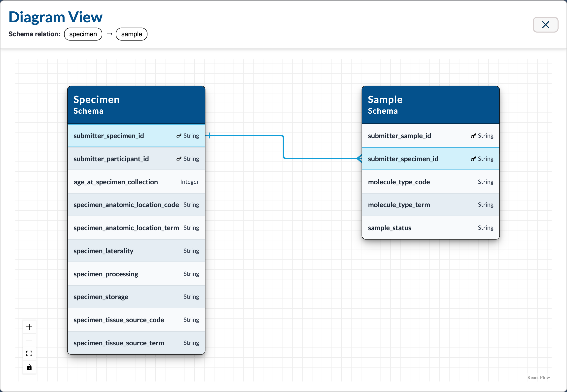Click the molecule_type_code field
This screenshot has width=567, height=392.
click(x=431, y=182)
